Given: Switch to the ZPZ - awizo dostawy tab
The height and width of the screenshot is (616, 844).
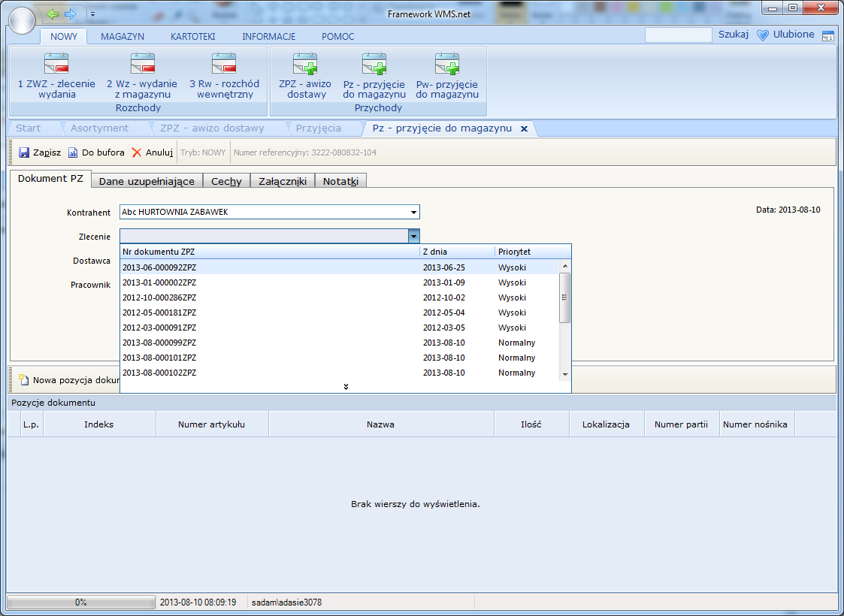Looking at the screenshot, I should click(212, 128).
